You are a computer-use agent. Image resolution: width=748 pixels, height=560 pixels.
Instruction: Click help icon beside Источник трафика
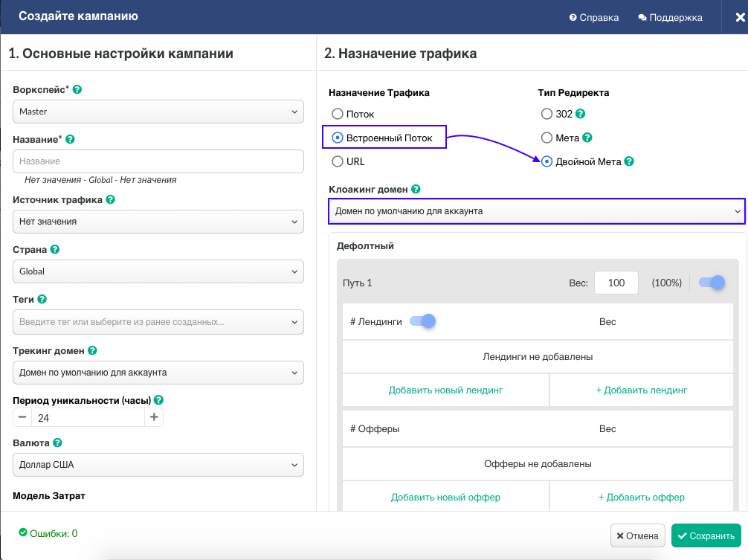(110, 199)
